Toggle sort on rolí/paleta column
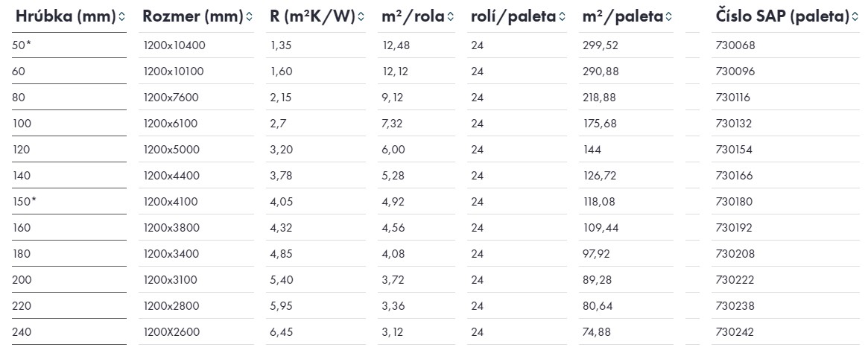 click(563, 17)
